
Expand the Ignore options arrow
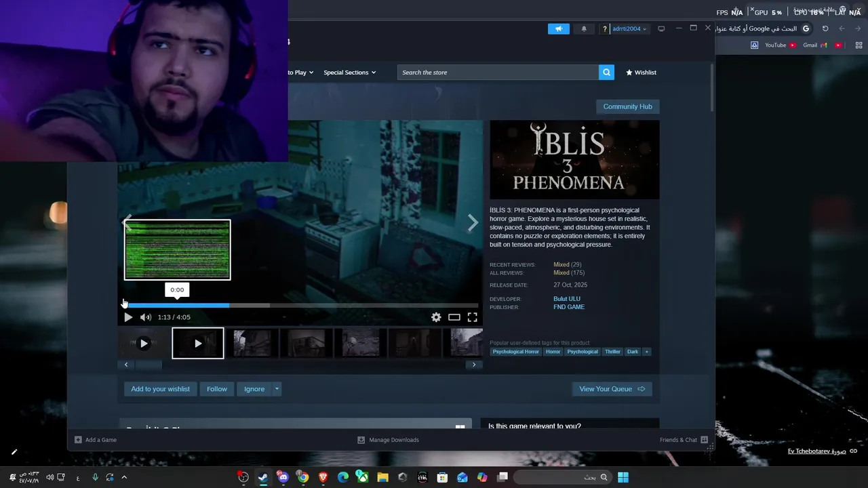click(x=277, y=389)
